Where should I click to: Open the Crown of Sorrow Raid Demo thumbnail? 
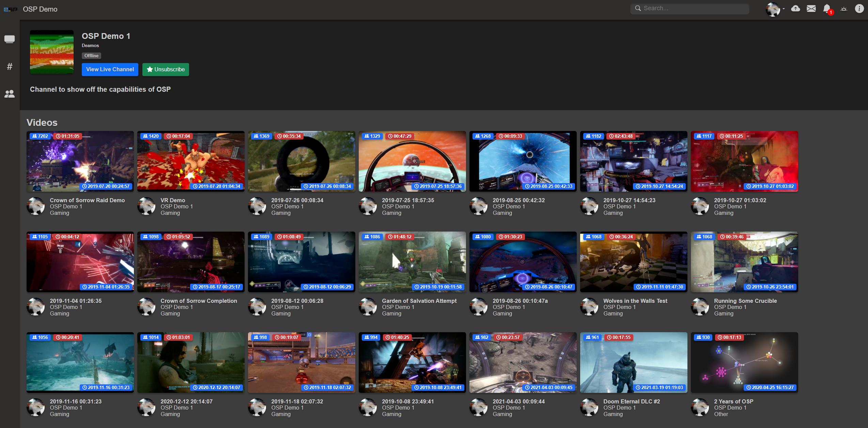click(x=80, y=161)
